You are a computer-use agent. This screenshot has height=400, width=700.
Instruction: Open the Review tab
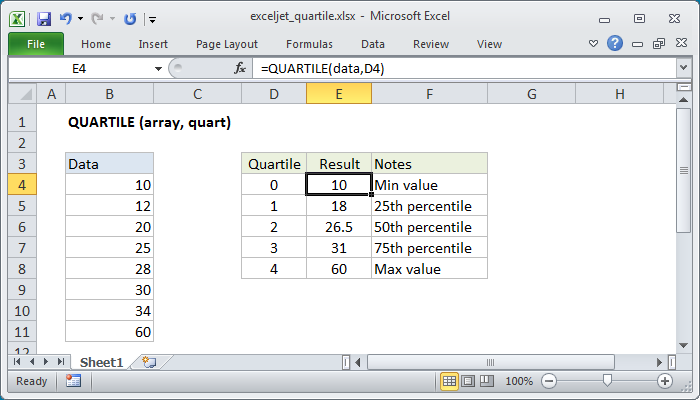pyautogui.click(x=431, y=44)
